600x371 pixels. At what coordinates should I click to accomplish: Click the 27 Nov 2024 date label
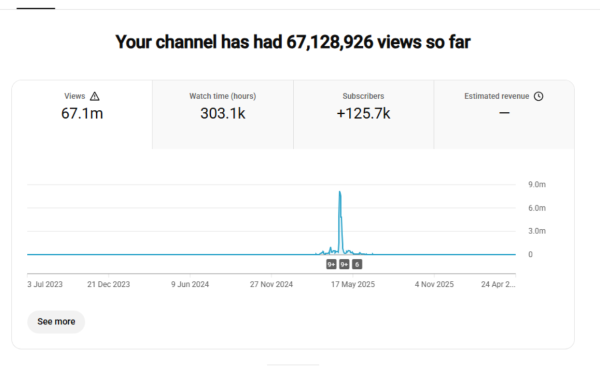(271, 284)
